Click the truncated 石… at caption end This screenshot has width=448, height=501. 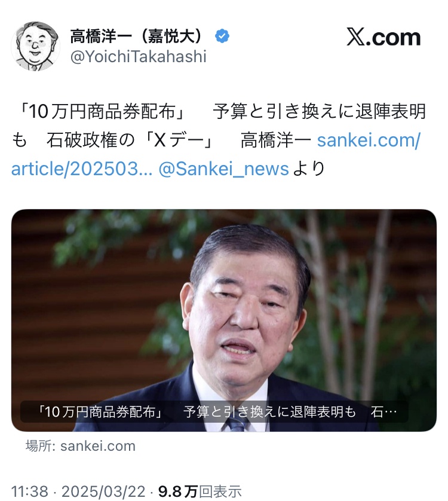click(x=383, y=412)
